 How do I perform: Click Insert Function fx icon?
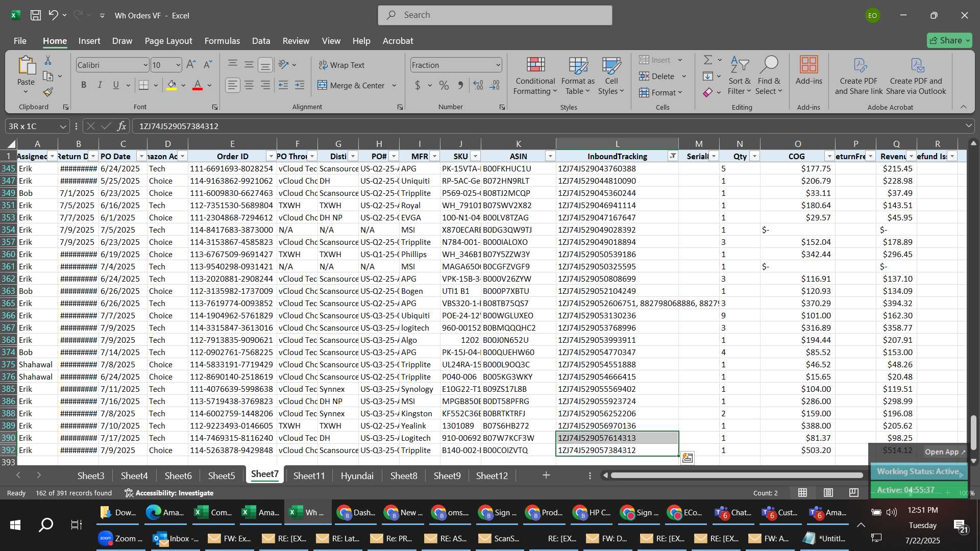coord(121,126)
